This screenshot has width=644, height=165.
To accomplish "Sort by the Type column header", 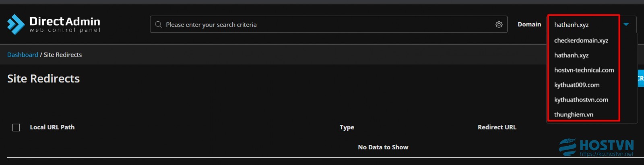I will coord(347,127).
